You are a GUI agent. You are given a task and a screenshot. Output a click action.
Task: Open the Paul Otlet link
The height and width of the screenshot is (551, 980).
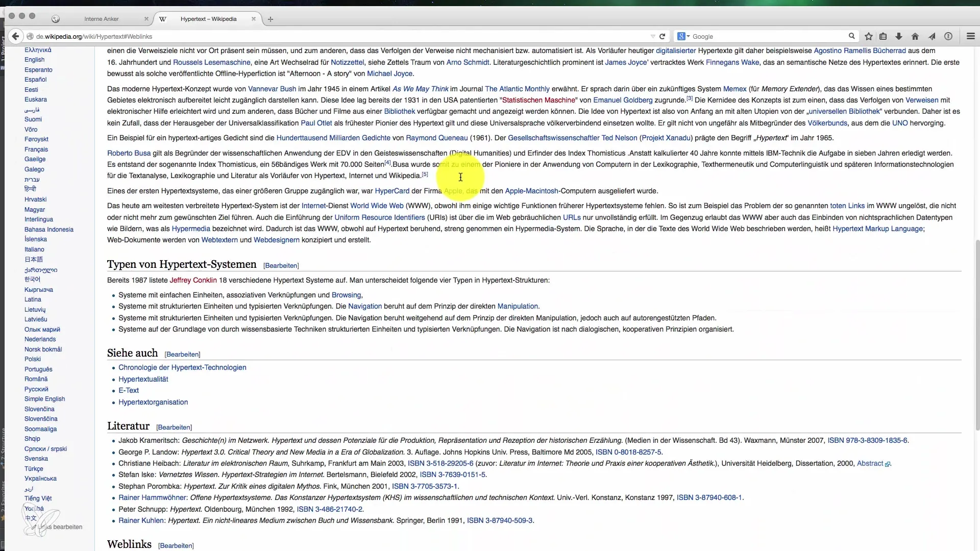(x=316, y=123)
